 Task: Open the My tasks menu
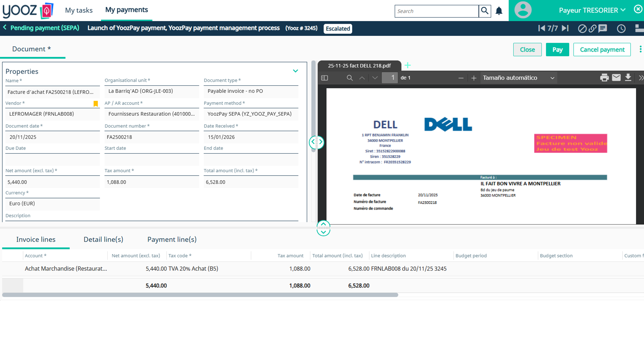pos(79,10)
